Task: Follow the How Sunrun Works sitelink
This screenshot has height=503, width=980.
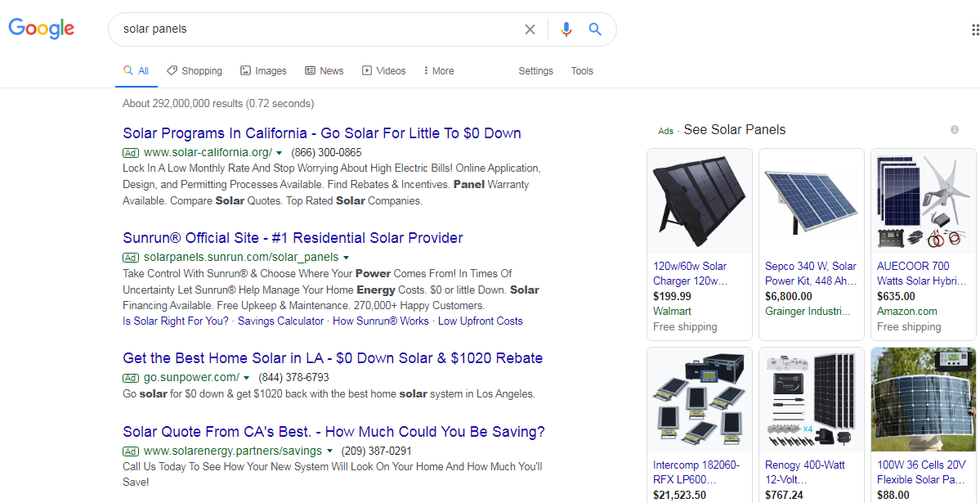Action: pos(381,321)
